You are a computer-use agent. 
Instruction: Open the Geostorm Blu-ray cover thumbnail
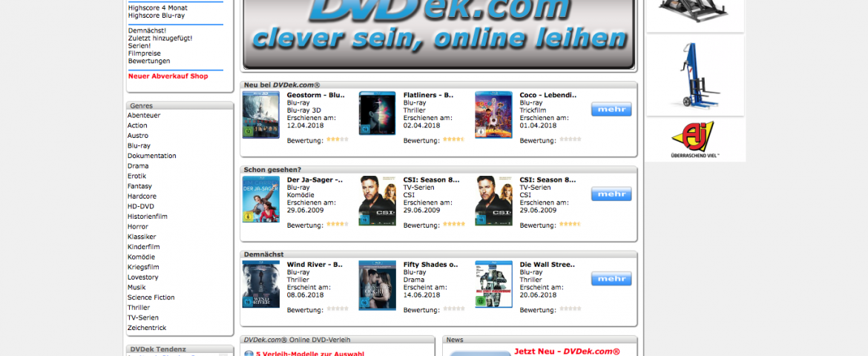point(260,115)
